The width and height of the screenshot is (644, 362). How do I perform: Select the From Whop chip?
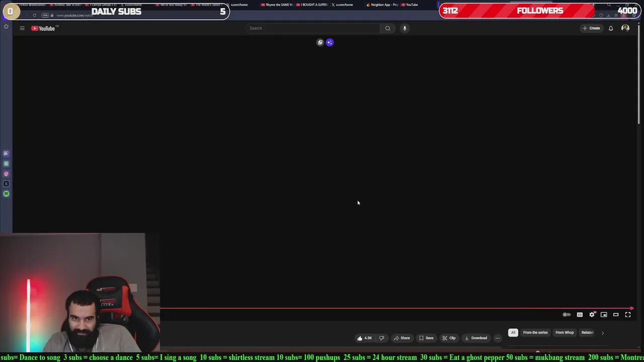pos(565,332)
